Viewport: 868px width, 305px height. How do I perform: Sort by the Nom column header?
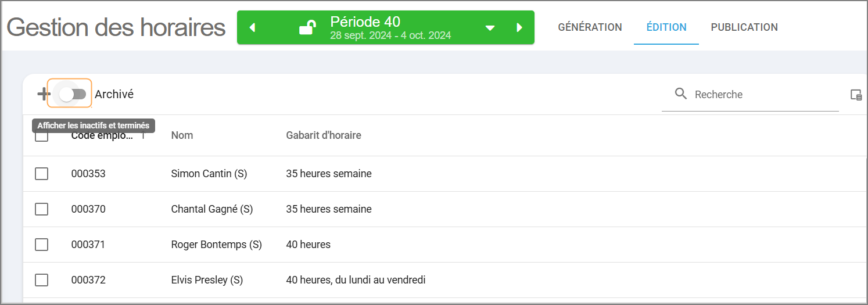pos(182,135)
